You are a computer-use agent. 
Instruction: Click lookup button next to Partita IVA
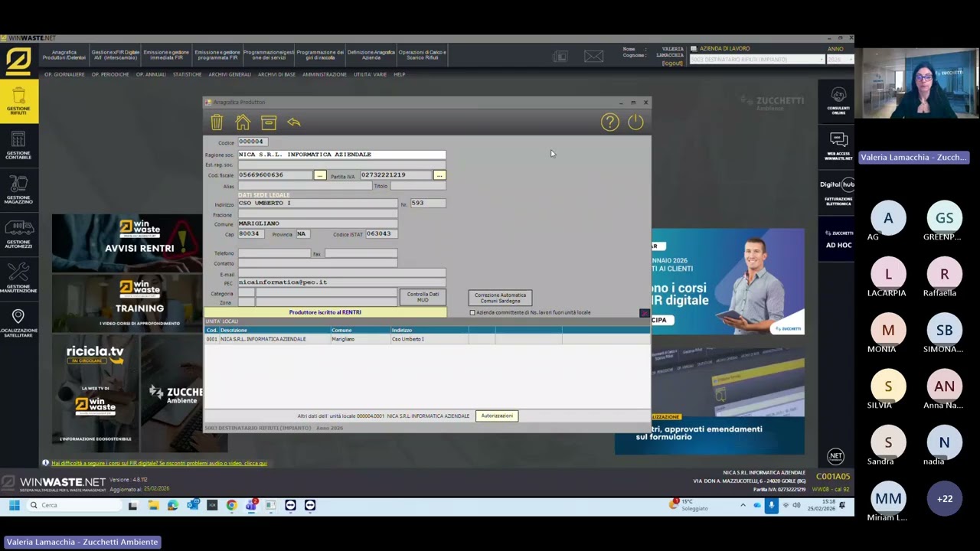click(x=439, y=175)
